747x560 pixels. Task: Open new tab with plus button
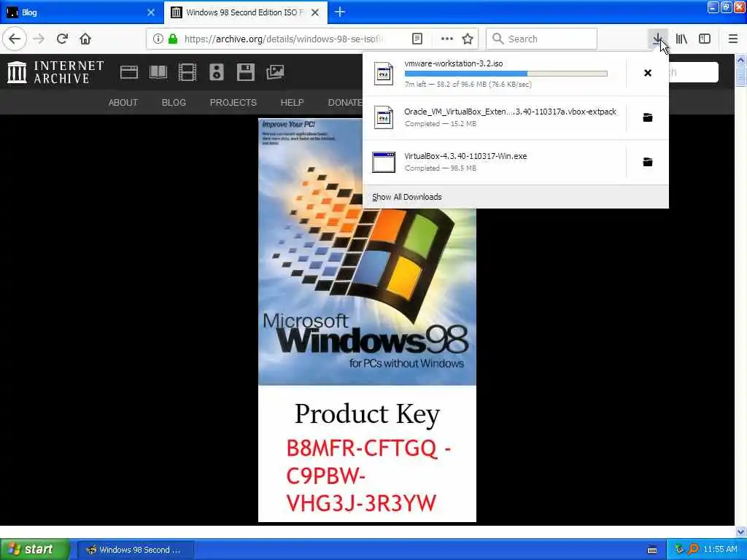coord(340,12)
